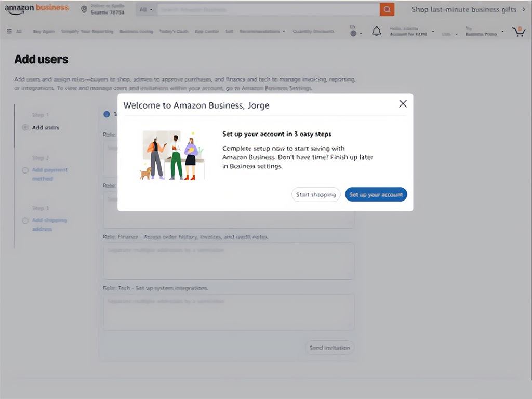Screen dimensions: 532x399
Task: Close the Welcome to Amazon Business dialog
Action: pos(403,104)
